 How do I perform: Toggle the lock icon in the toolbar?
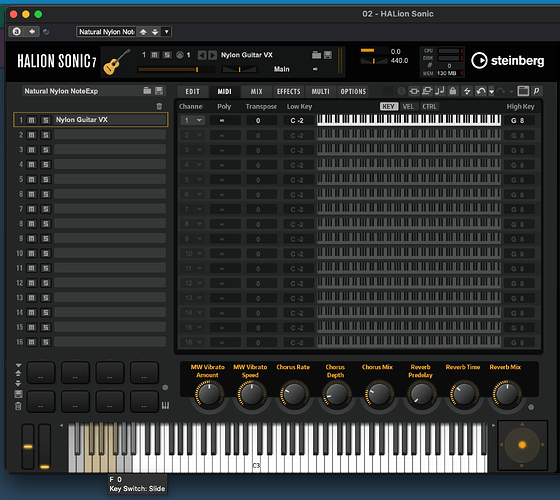pos(453,91)
